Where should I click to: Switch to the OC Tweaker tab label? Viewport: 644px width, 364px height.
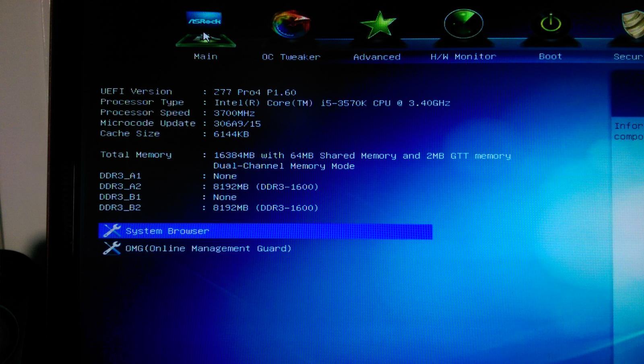coord(291,57)
